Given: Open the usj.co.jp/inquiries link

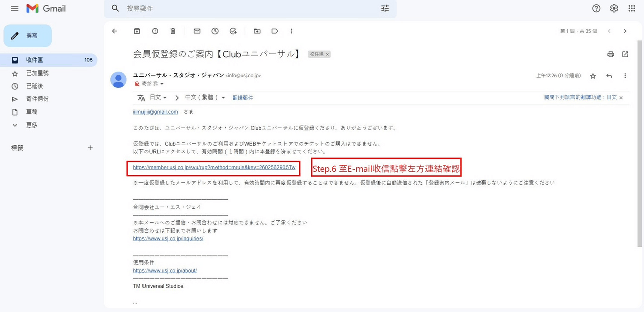Looking at the screenshot, I should [168, 239].
